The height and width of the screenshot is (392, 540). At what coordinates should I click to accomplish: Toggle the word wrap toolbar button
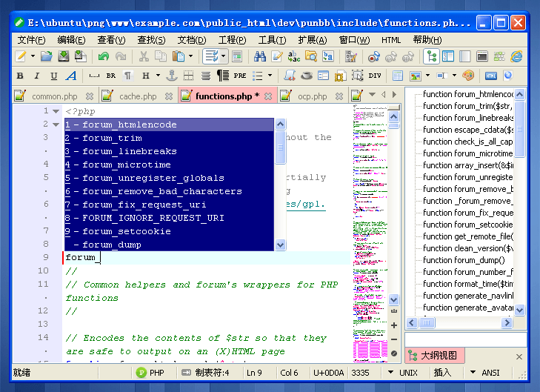[x=211, y=56]
